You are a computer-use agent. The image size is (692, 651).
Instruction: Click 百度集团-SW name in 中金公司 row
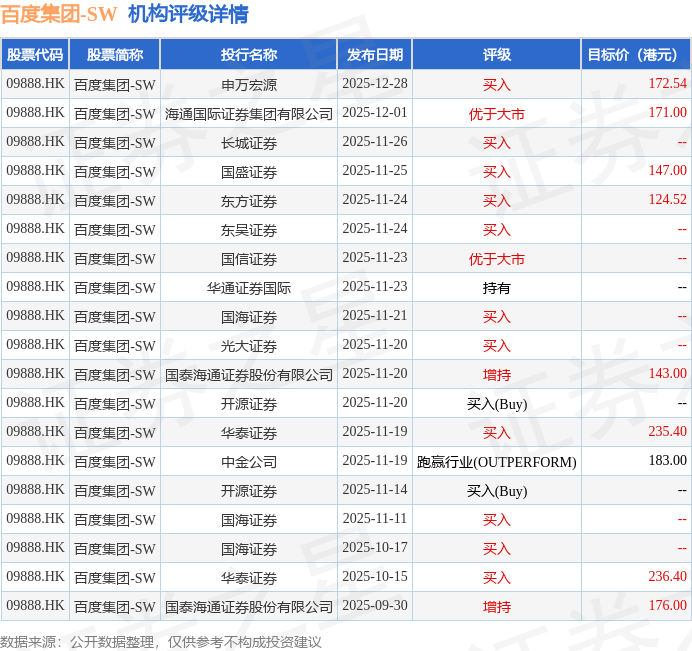[x=115, y=461]
